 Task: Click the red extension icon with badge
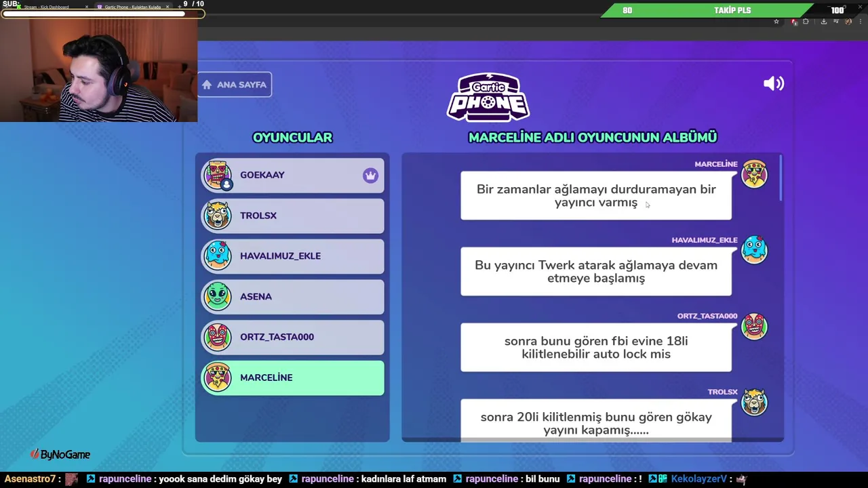[795, 22]
